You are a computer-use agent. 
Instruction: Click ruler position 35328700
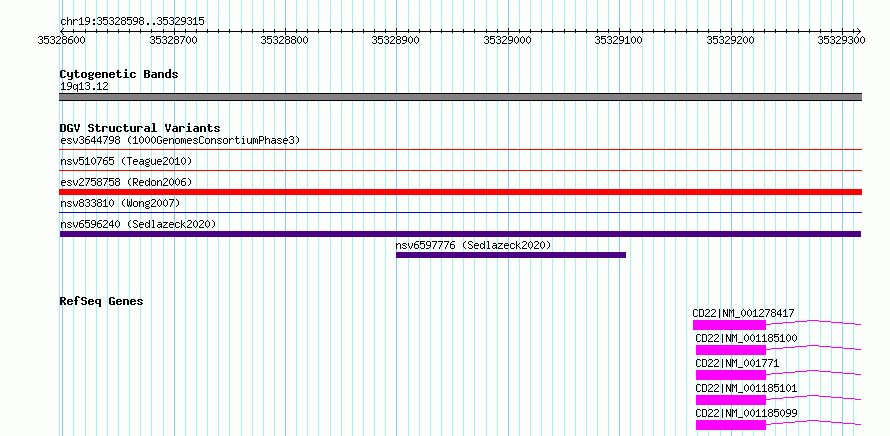(x=173, y=40)
